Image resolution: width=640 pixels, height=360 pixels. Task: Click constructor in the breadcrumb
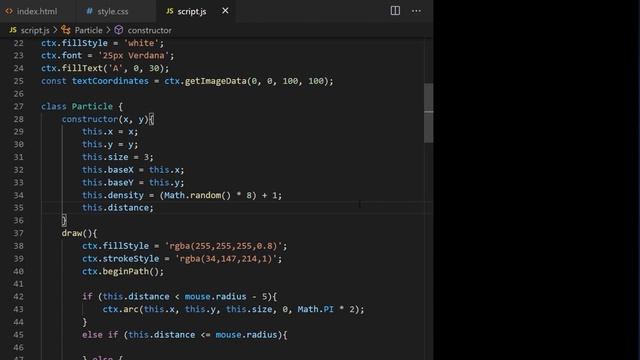point(149,30)
